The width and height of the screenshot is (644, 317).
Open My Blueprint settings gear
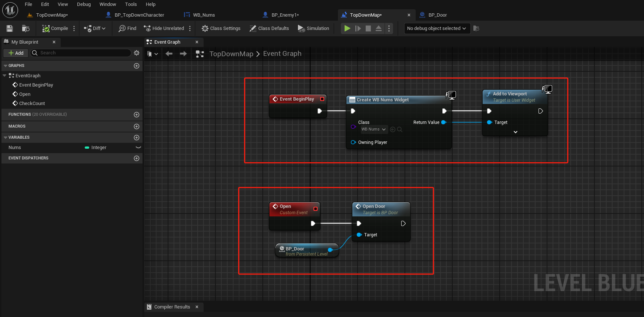click(137, 53)
